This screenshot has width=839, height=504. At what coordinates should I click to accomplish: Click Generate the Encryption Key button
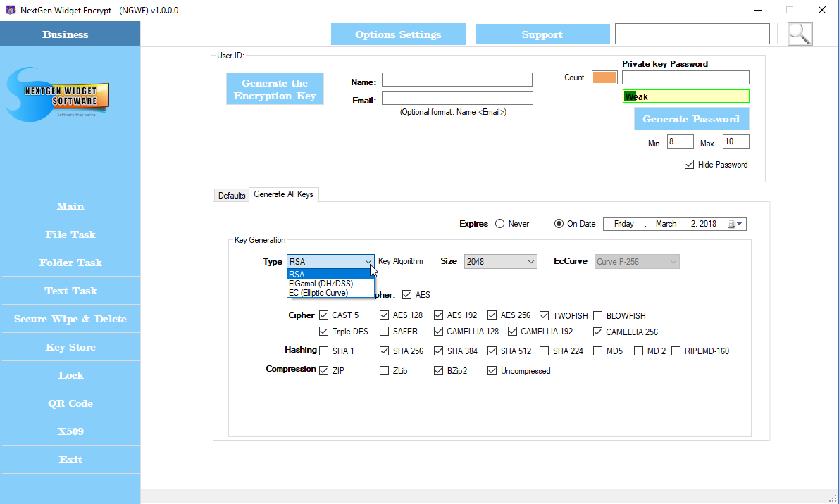coord(275,89)
